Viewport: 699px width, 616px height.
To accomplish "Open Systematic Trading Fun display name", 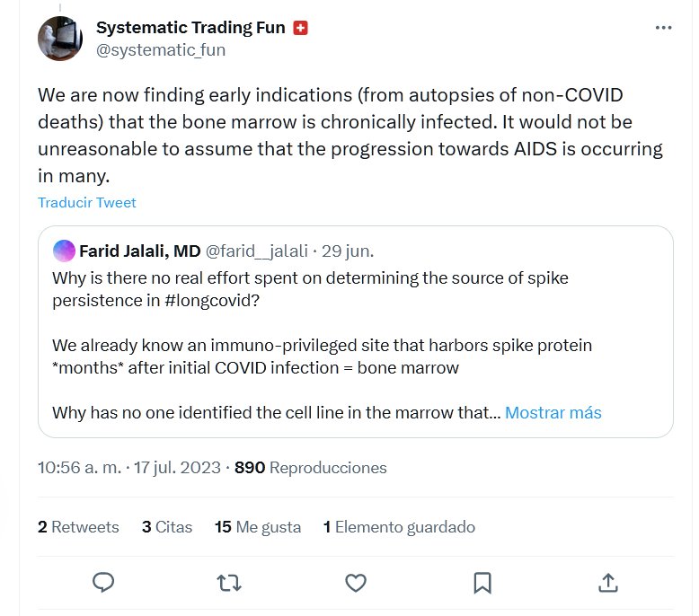I will (x=190, y=28).
